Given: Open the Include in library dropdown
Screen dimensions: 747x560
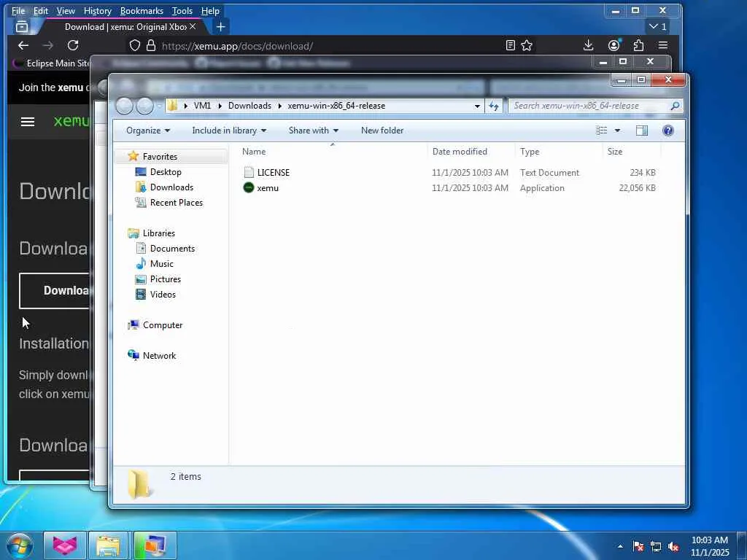Looking at the screenshot, I should coord(229,131).
